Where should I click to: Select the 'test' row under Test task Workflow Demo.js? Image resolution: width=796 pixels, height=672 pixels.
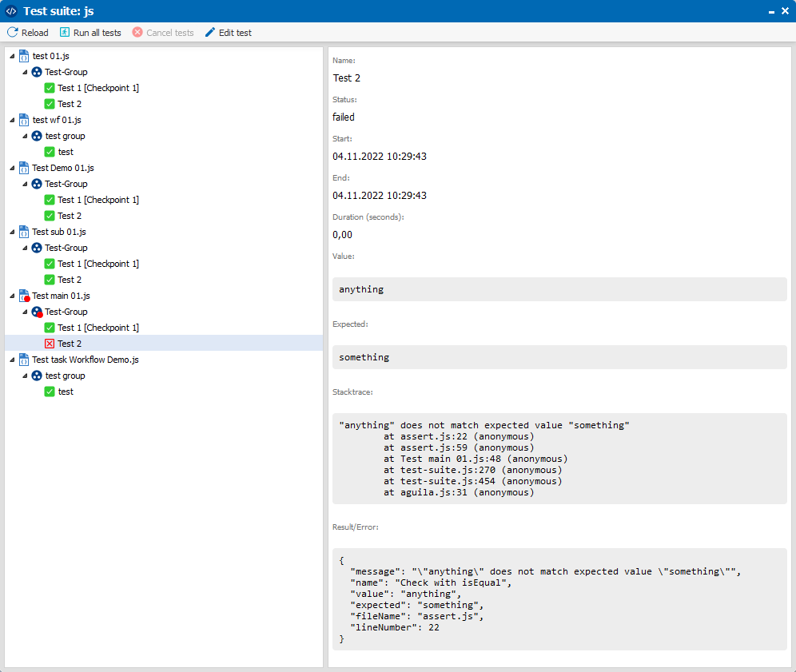coord(66,392)
